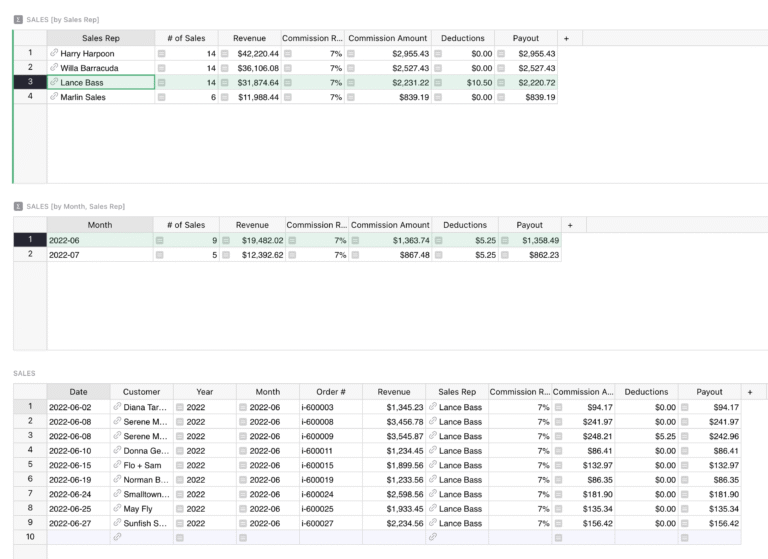Click the Marlin Sales cell
This screenshot has height=559, width=768.
(x=101, y=97)
